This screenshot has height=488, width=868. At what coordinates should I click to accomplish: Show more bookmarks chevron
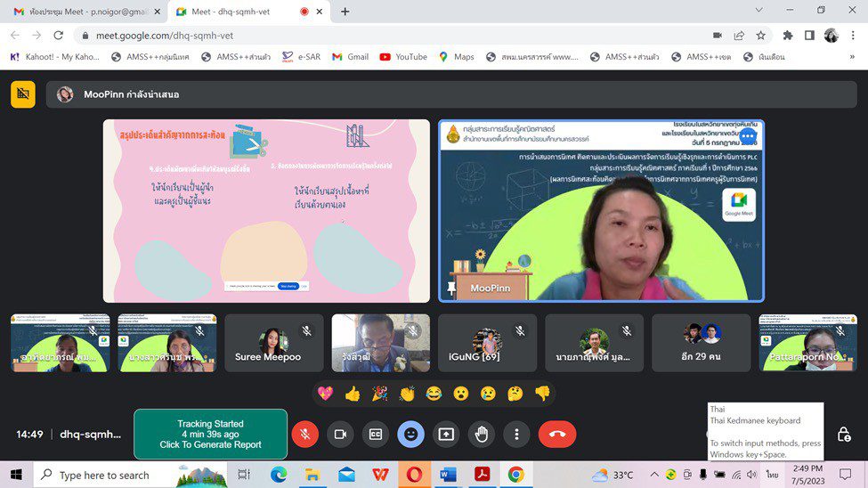point(852,56)
